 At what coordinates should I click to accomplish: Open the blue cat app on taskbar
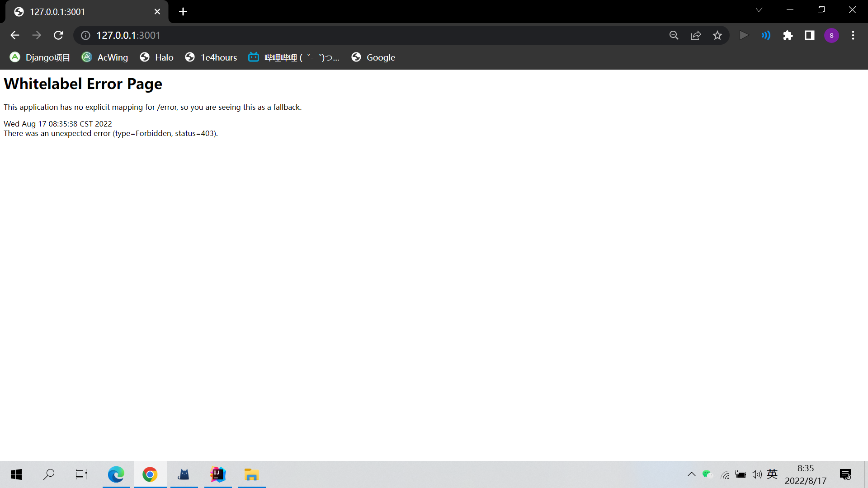point(184,474)
